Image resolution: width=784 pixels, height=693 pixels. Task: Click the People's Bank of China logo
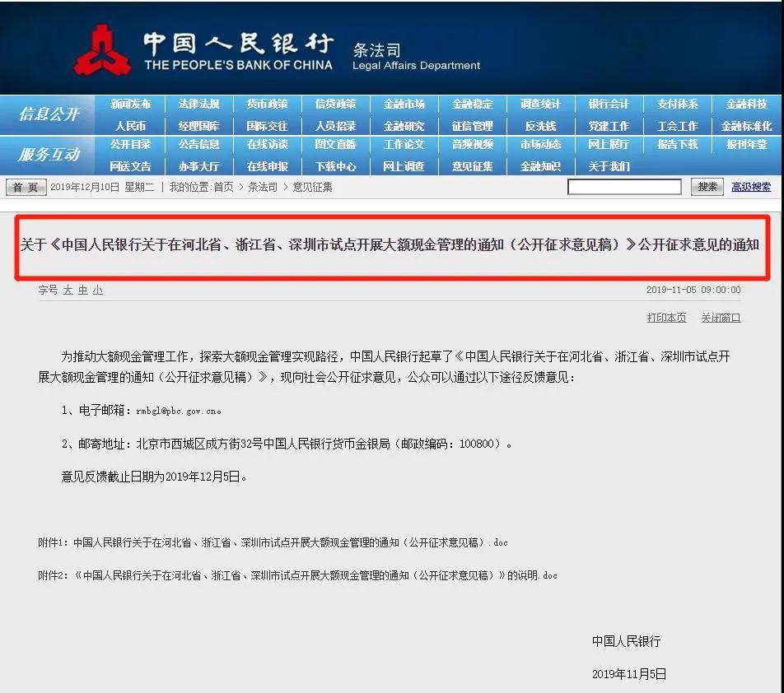click(x=102, y=50)
